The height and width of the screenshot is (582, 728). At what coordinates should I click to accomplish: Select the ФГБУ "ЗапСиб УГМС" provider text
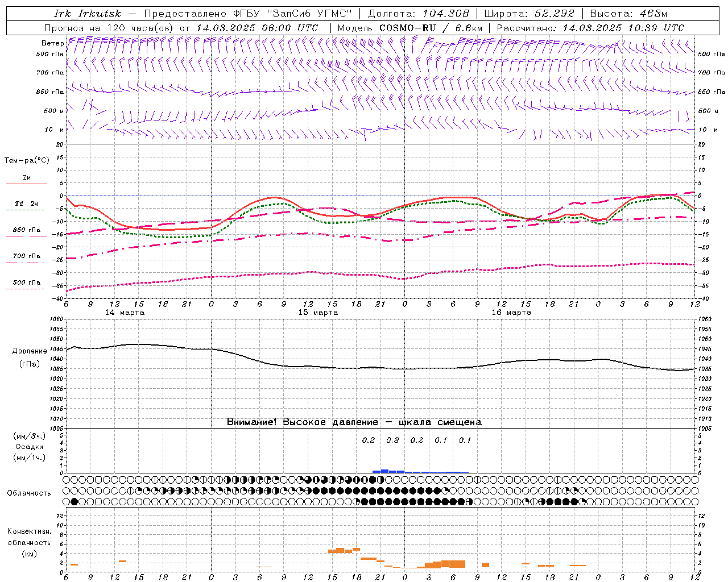point(293,14)
